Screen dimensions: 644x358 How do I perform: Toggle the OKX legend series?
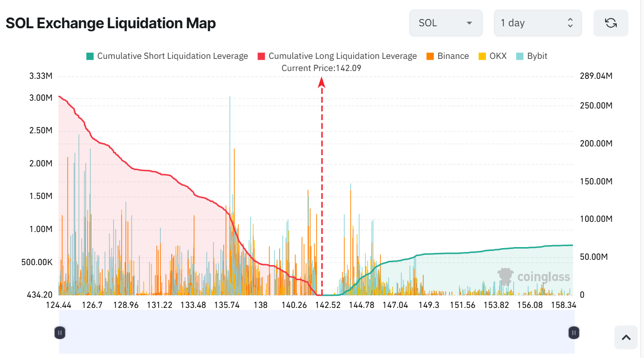(492, 56)
